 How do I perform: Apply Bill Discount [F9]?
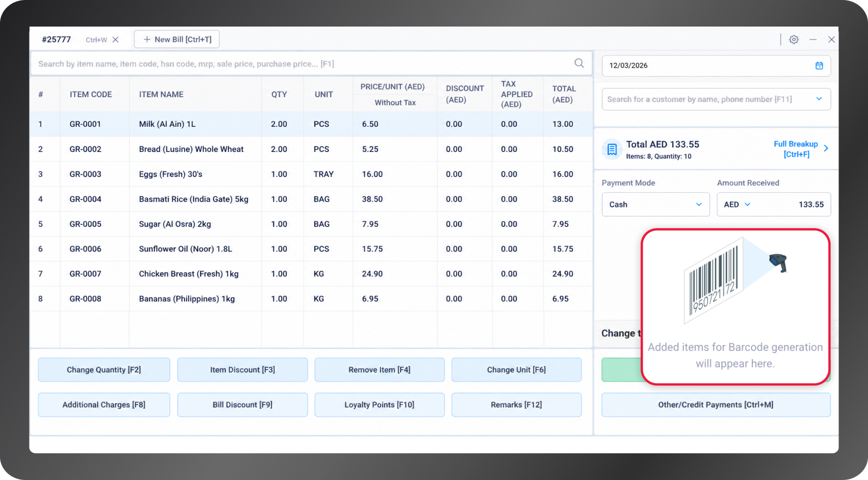coord(243,405)
